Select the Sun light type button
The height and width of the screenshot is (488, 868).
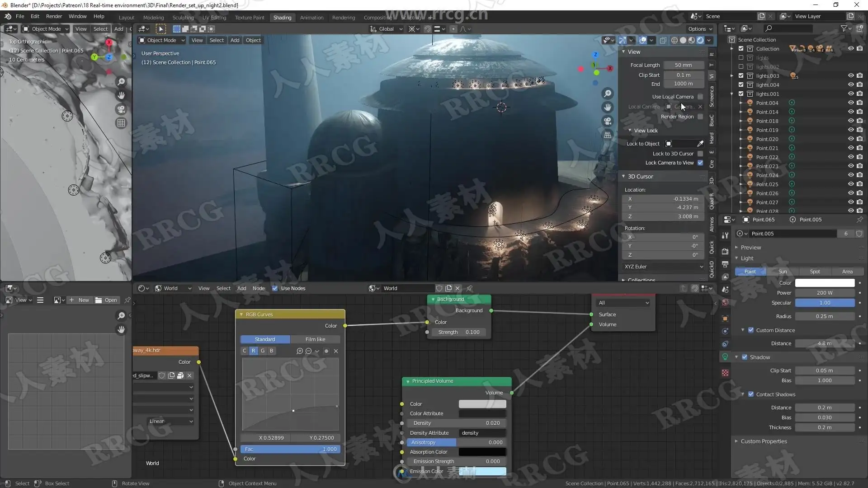(x=783, y=272)
